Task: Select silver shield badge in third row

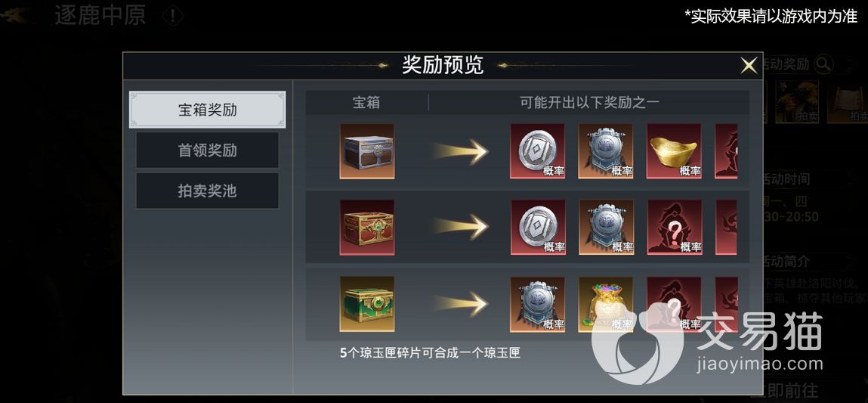Action: (538, 304)
